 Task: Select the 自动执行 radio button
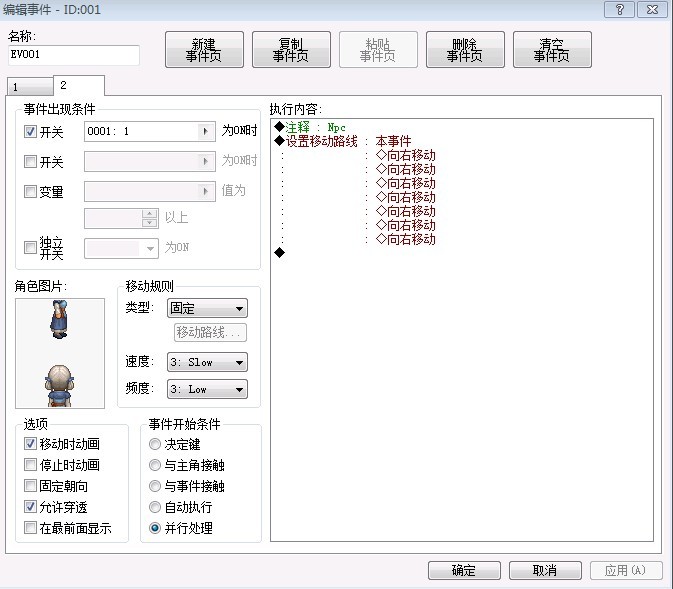155,507
